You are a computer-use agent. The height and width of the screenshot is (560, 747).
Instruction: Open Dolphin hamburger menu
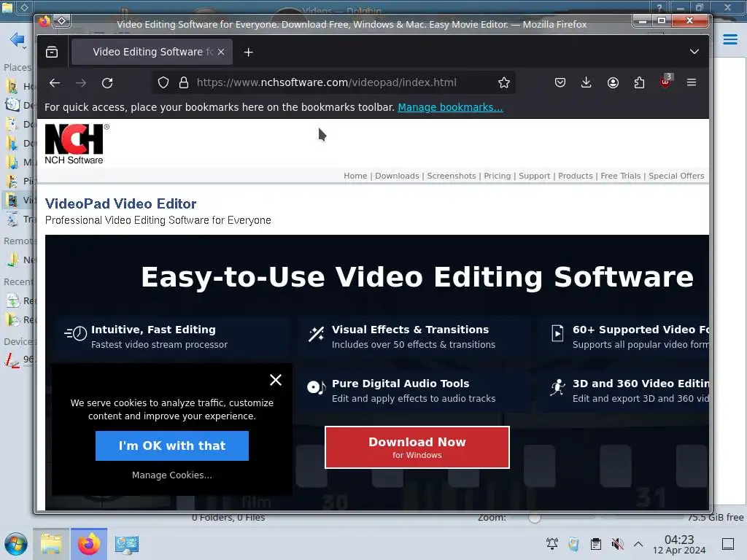[x=729, y=39]
